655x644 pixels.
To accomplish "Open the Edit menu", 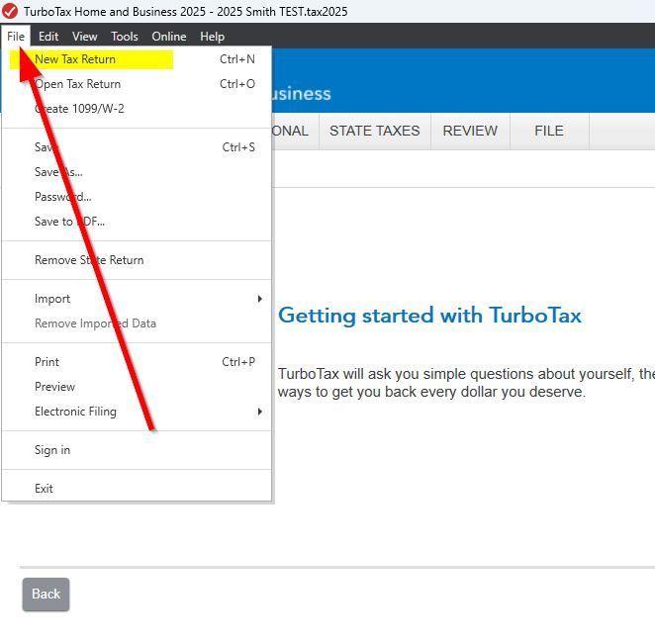I will (x=48, y=37).
